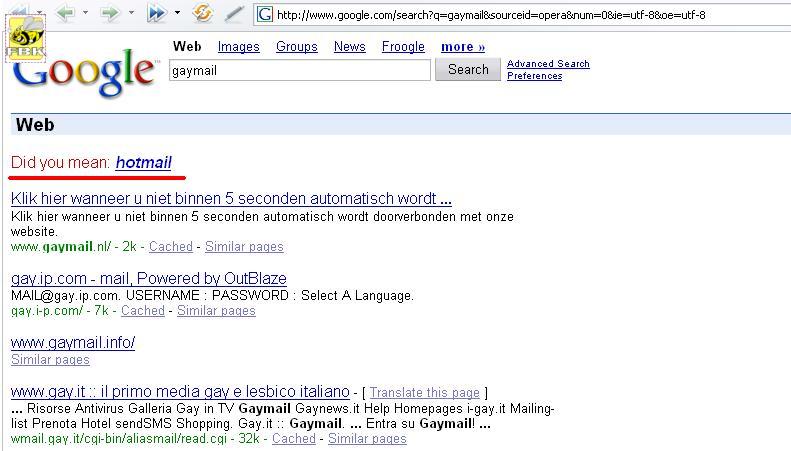
Task: Click the browser address bar URL
Action: tap(491, 15)
